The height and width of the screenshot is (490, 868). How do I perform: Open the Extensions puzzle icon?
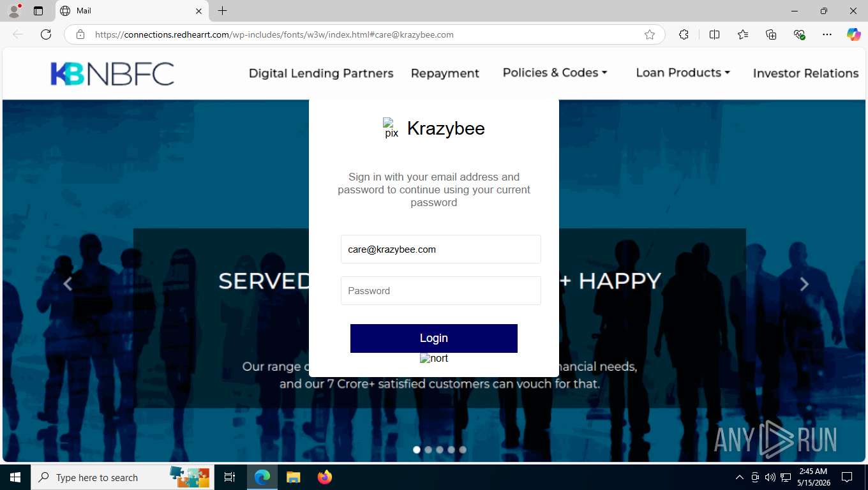point(684,34)
